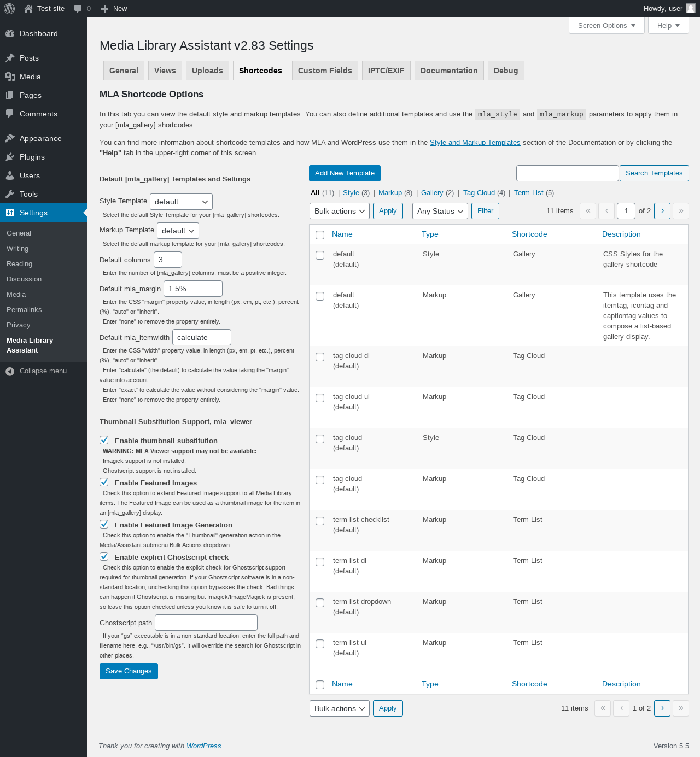Expand the Any Status filter dropdown
The height and width of the screenshot is (757, 700).
[440, 211]
